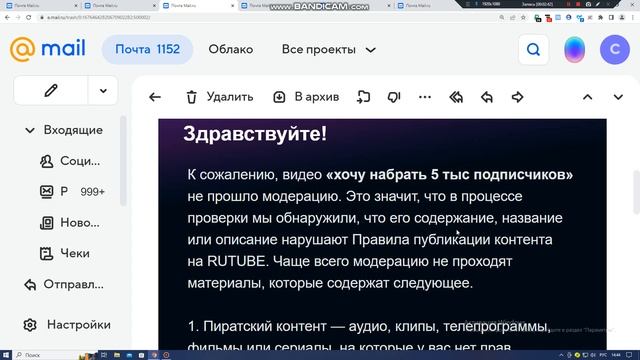Click the Удалить delete label

[230, 97]
